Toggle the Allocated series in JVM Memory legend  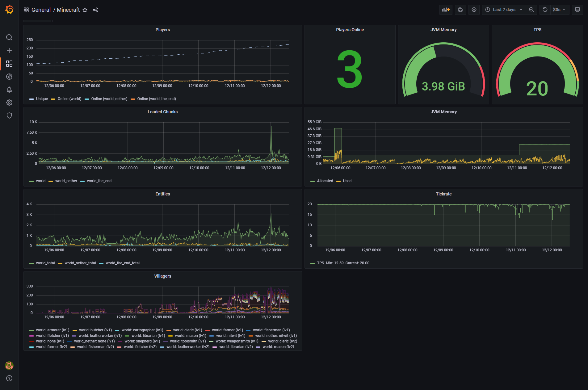point(325,181)
